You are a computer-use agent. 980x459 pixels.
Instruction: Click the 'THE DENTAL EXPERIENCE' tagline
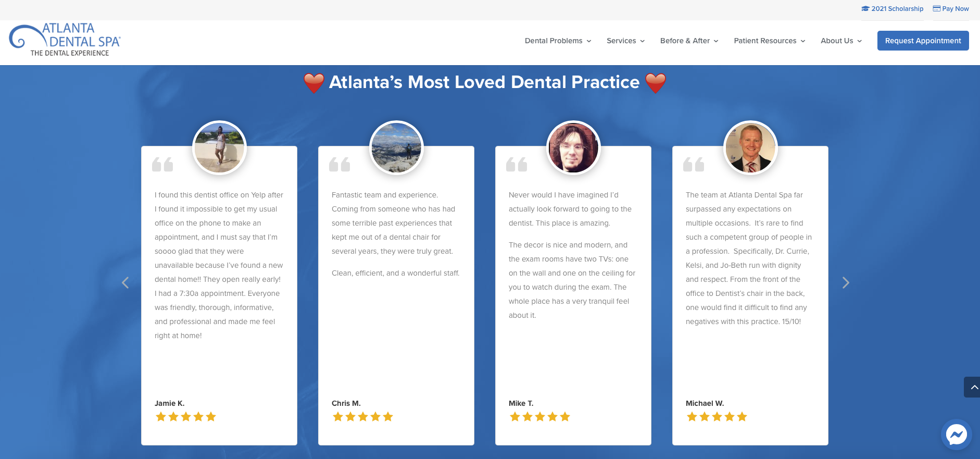coord(70,53)
